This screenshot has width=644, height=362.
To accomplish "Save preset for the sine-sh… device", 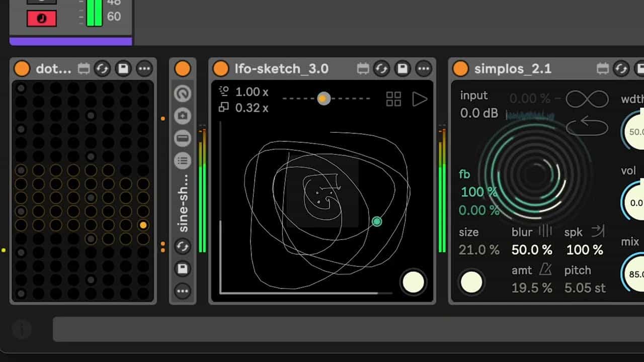I will [183, 269].
